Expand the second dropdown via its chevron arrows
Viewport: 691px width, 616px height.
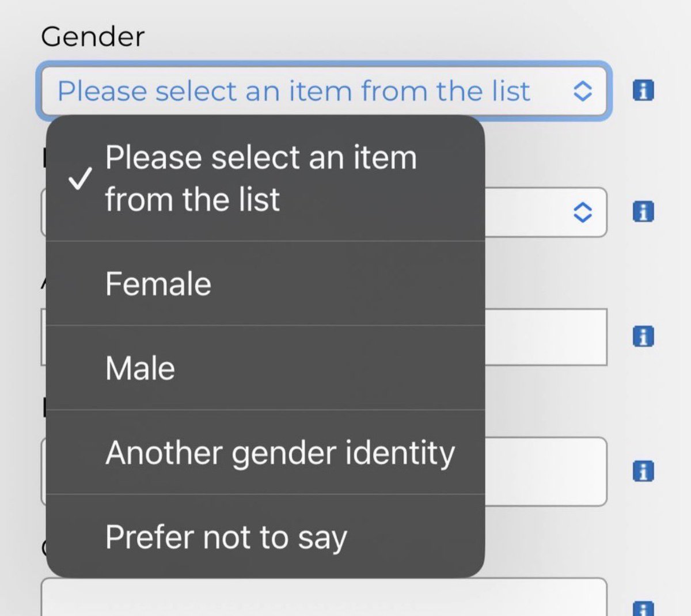[x=583, y=212]
